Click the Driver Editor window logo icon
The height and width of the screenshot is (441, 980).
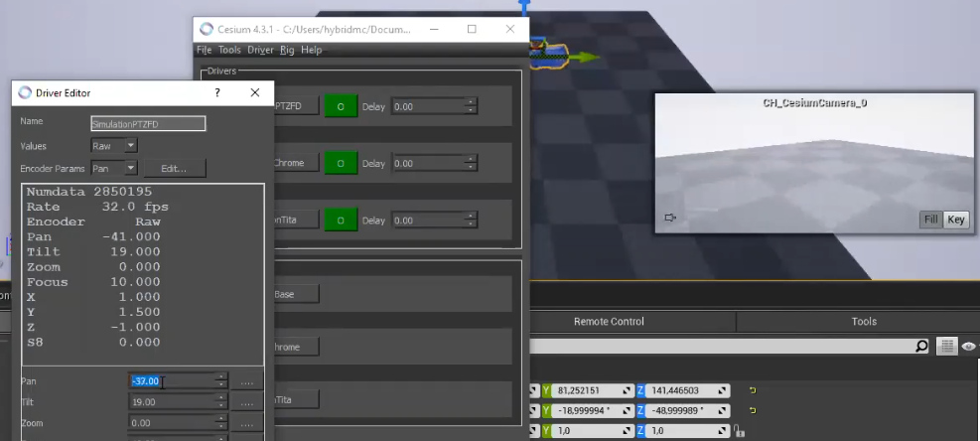pyautogui.click(x=25, y=92)
